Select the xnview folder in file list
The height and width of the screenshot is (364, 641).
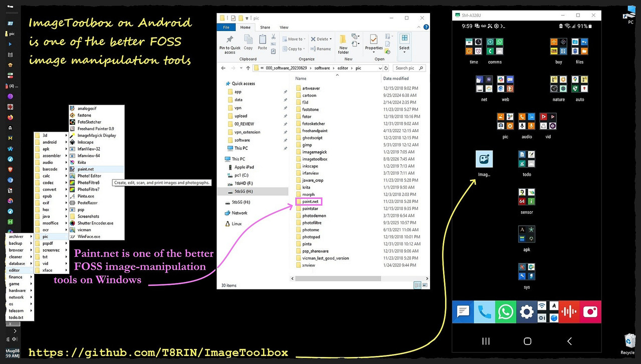(x=309, y=265)
